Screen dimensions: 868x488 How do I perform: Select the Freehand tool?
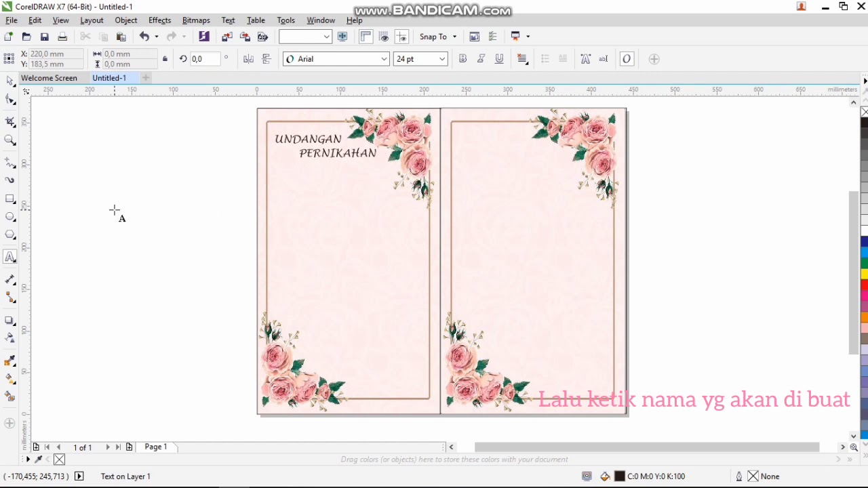tap(9, 163)
